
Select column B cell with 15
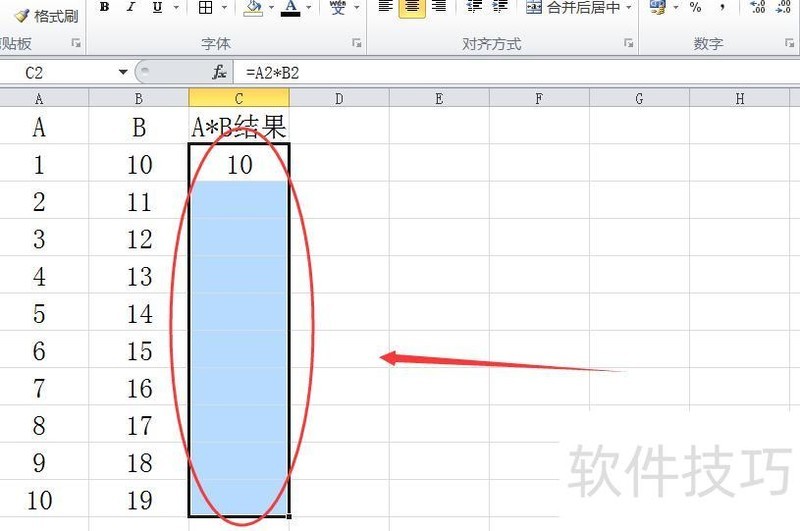click(x=139, y=349)
